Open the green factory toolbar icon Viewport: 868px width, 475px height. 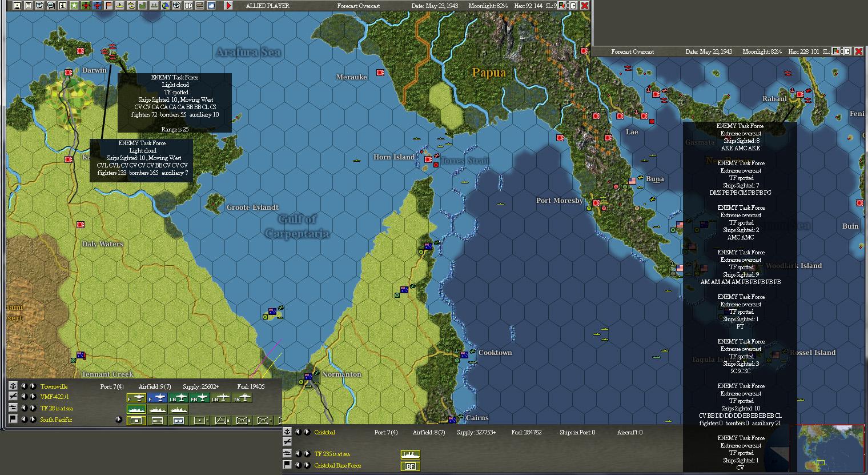(142, 6)
